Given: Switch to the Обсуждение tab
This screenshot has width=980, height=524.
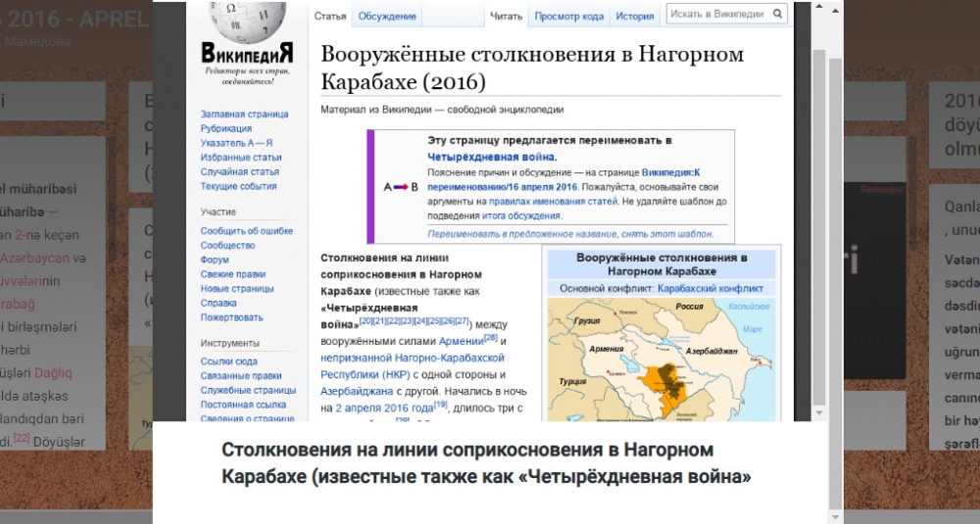Looking at the screenshot, I should point(387,17).
